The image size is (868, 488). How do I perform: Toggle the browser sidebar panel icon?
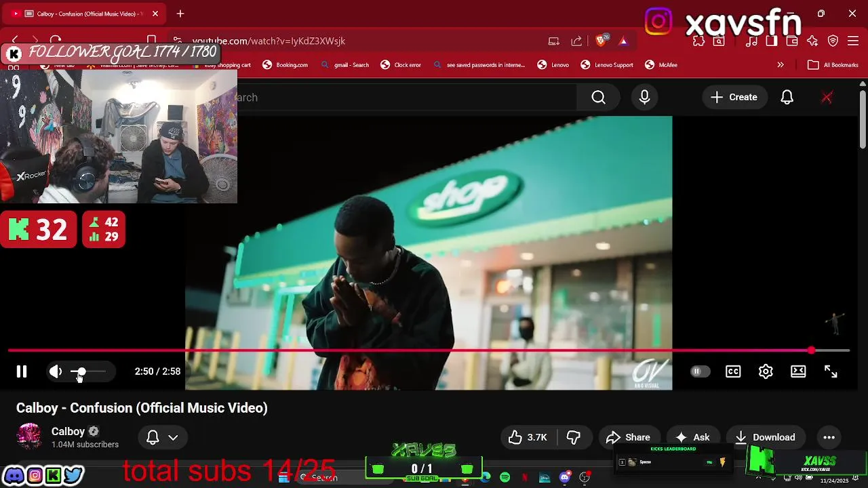click(x=772, y=41)
